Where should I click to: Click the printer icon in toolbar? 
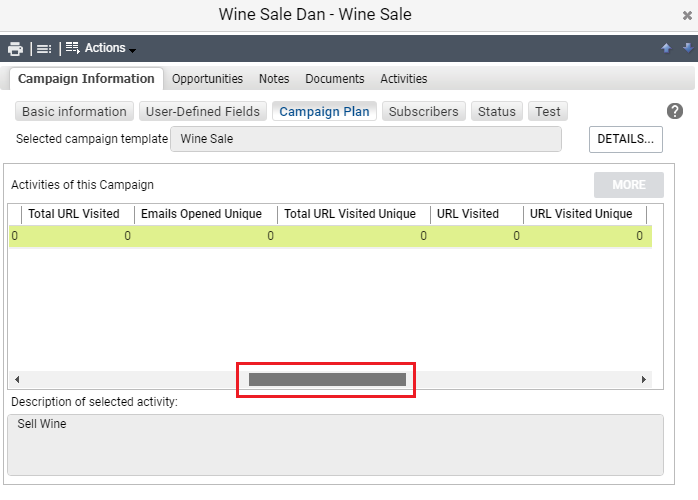point(15,48)
